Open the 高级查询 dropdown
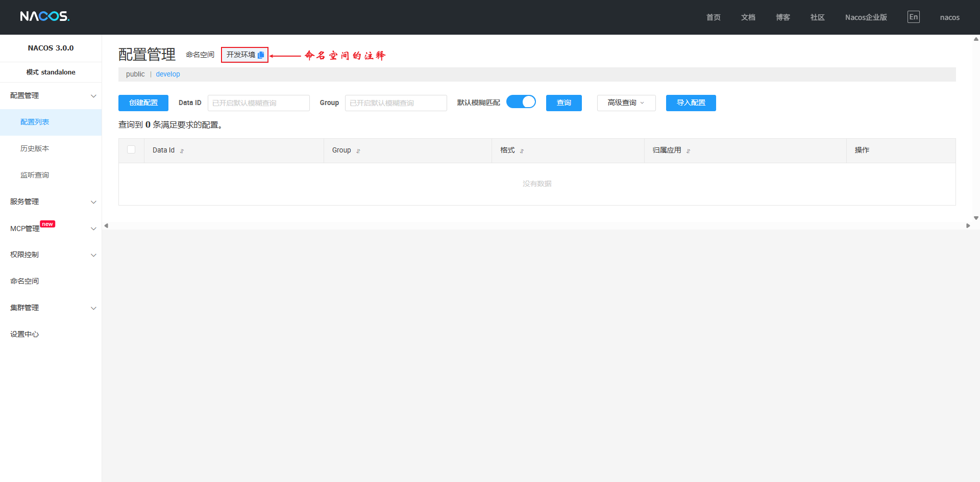Viewport: 980px width, 482px height. pyautogui.click(x=626, y=103)
